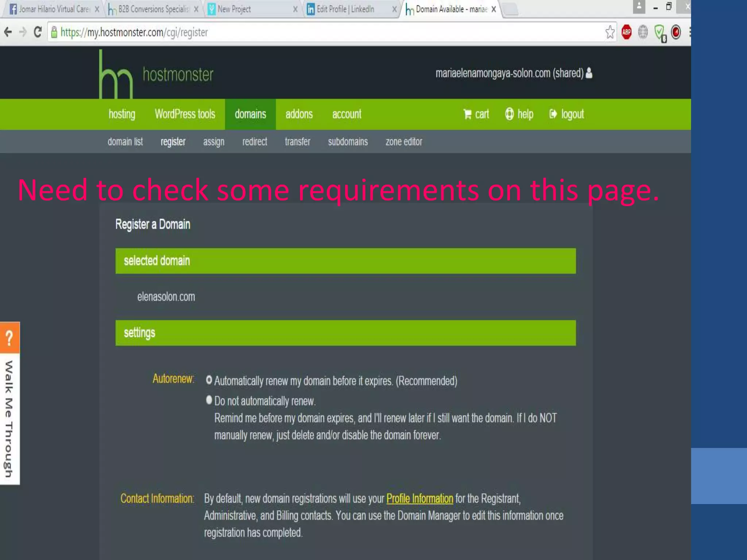Click the settings section header
Screen dimensions: 747x560
[345, 333]
